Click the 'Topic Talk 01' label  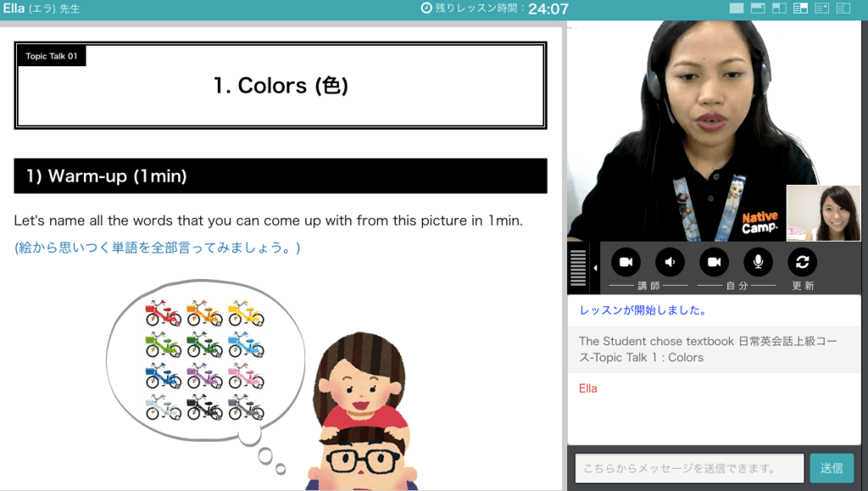pos(52,56)
